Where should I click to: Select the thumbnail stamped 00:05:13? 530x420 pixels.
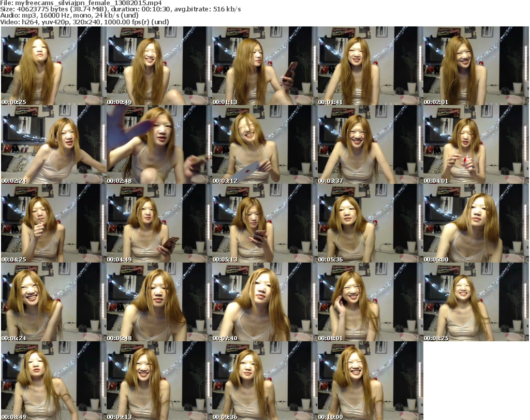tap(264, 223)
